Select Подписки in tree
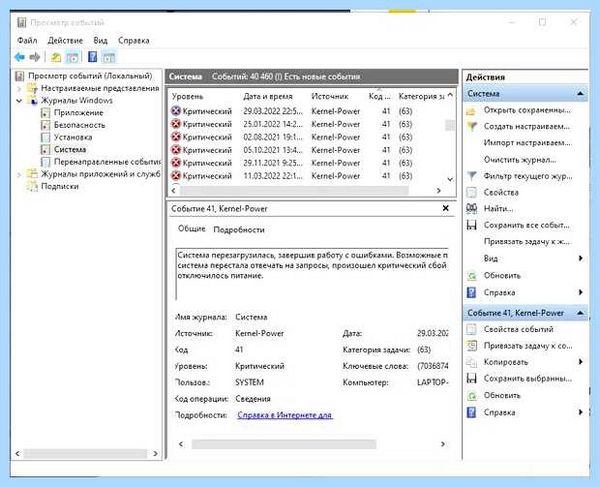Image resolution: width=600 pixels, height=487 pixels. tap(60, 186)
